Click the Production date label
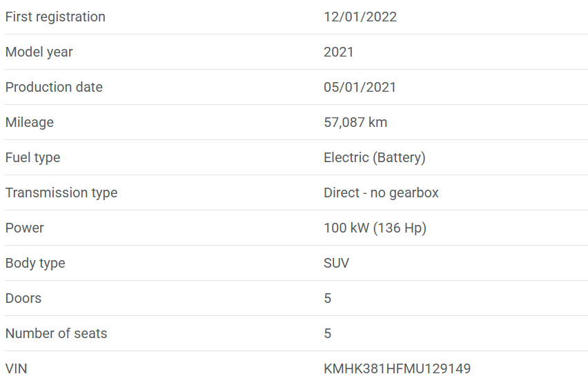Screen dimensions: 588x385 click(54, 87)
